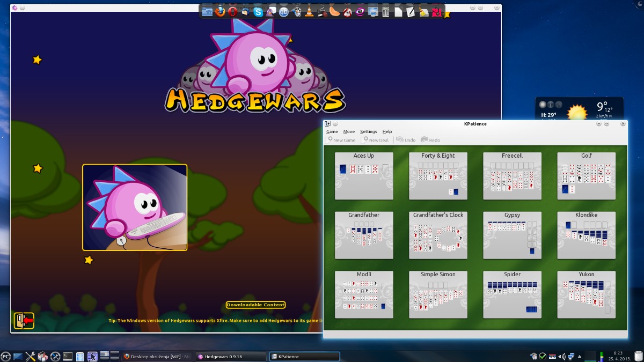The width and height of the screenshot is (644, 362).
Task: Open the Game menu in KPatience
Action: 332,131
